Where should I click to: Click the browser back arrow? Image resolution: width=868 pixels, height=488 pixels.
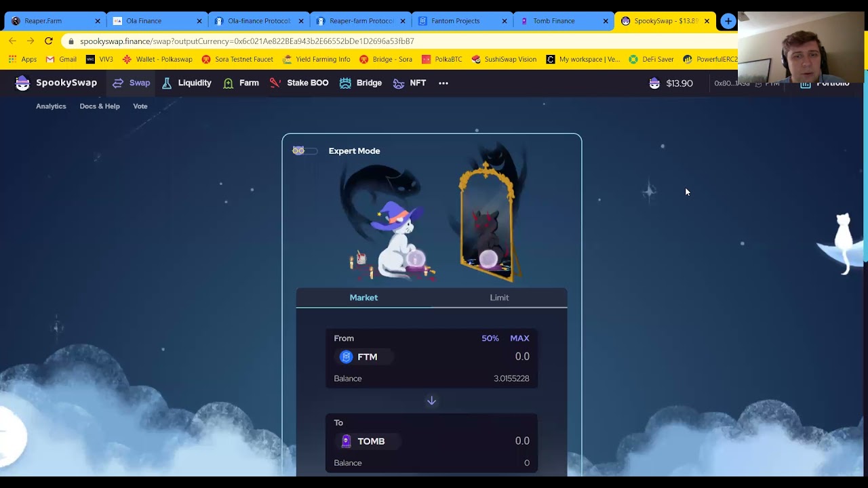[x=12, y=41]
